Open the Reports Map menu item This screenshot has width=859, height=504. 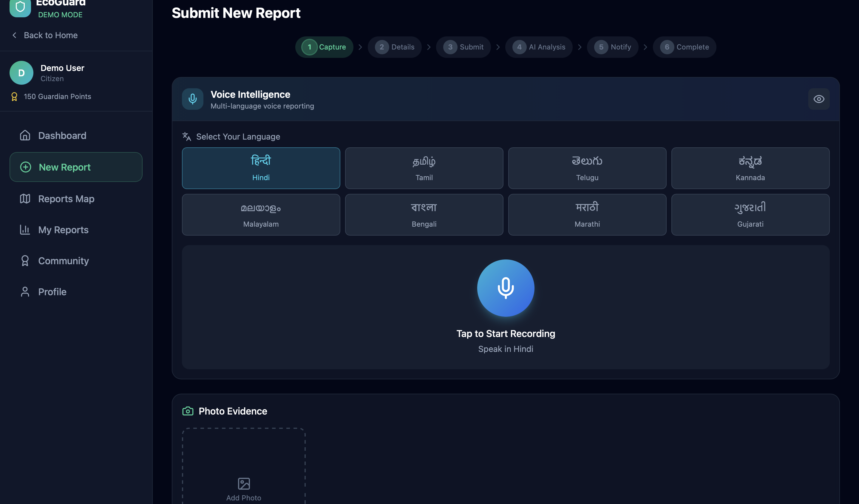[66, 199]
